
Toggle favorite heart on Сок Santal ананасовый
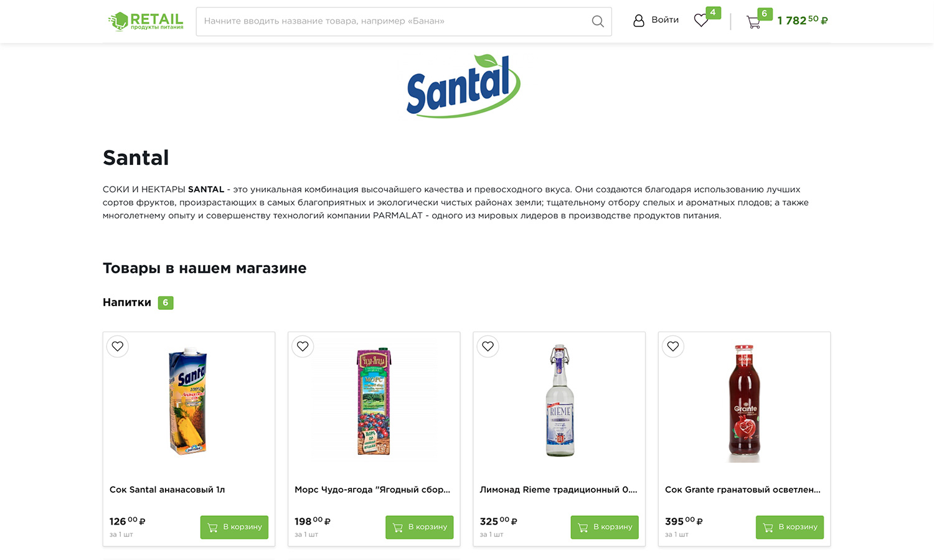(118, 347)
